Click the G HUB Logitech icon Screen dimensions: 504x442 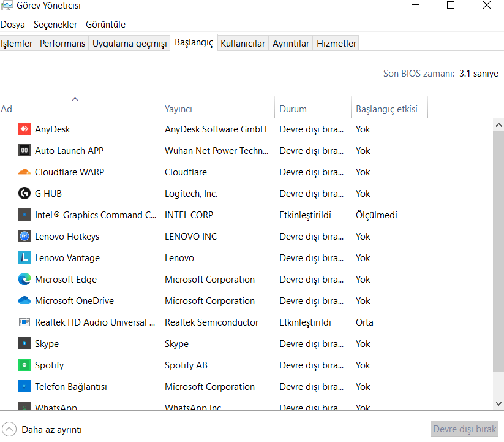pyautogui.click(x=24, y=194)
